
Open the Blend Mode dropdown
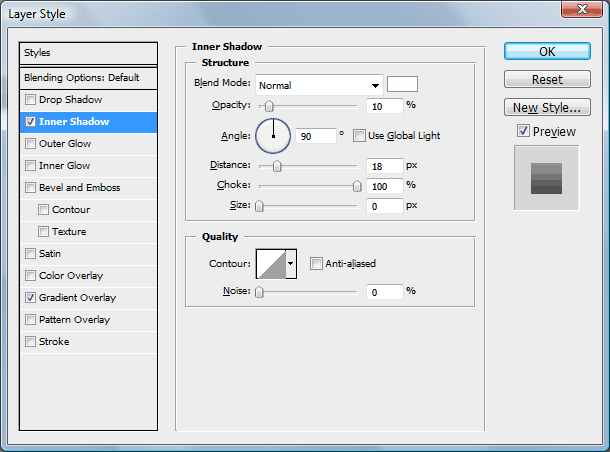click(320, 85)
